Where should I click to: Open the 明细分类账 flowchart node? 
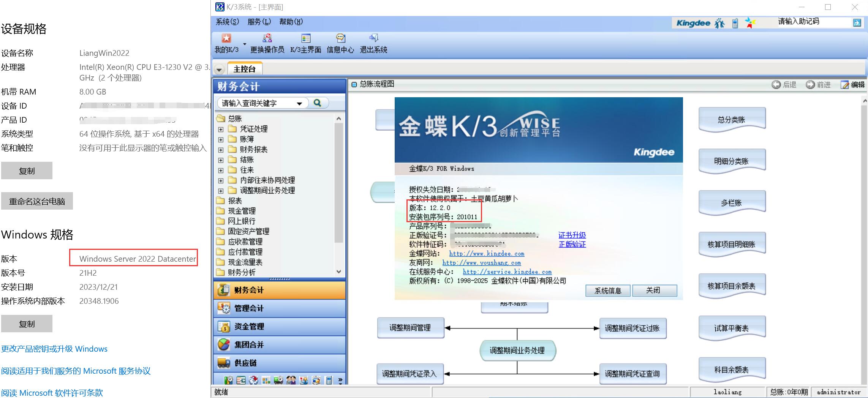(x=732, y=161)
